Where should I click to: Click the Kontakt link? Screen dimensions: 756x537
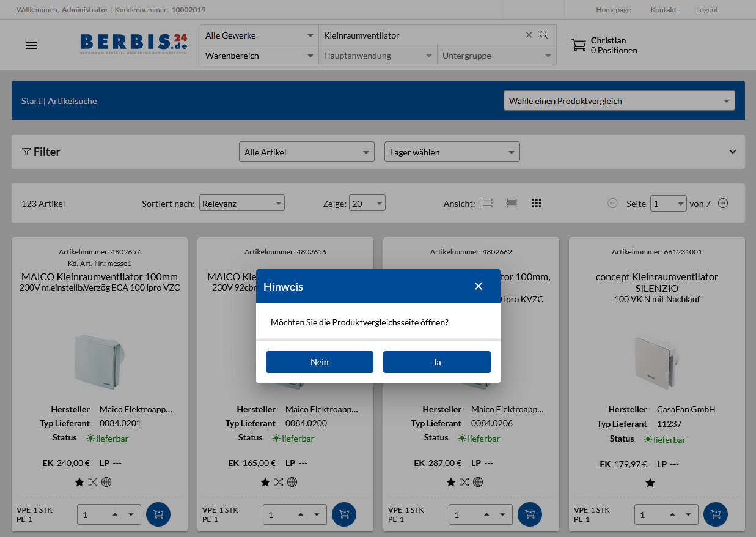tap(663, 10)
